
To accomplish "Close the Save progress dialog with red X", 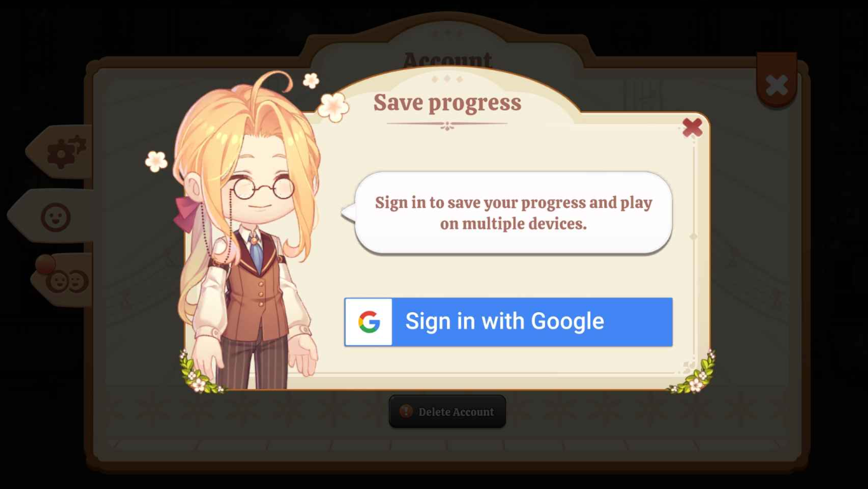I will tap(692, 127).
